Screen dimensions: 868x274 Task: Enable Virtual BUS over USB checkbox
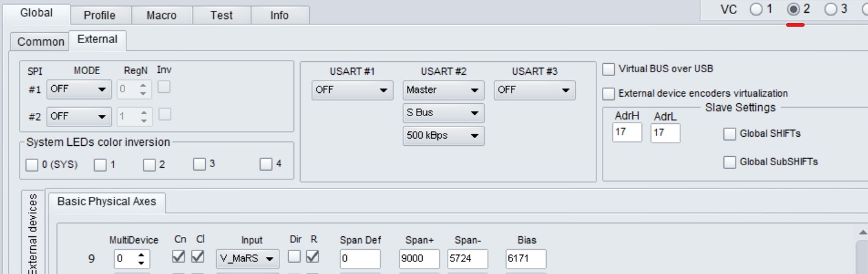click(x=609, y=69)
